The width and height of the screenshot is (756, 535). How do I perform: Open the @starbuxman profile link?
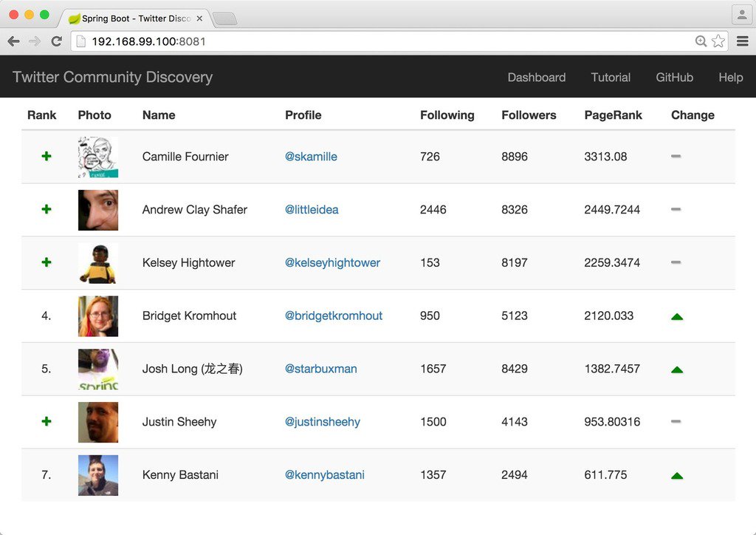point(320,369)
